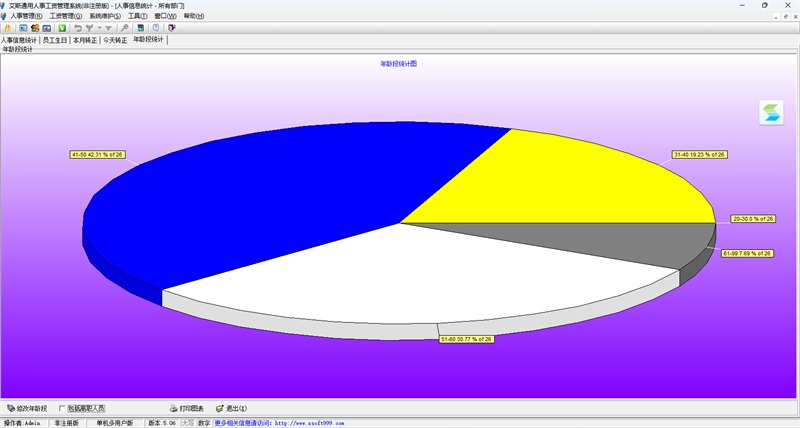Click the undo arrow toolbar icon
Image resolution: width=800 pixels, height=428 pixels.
point(78,28)
